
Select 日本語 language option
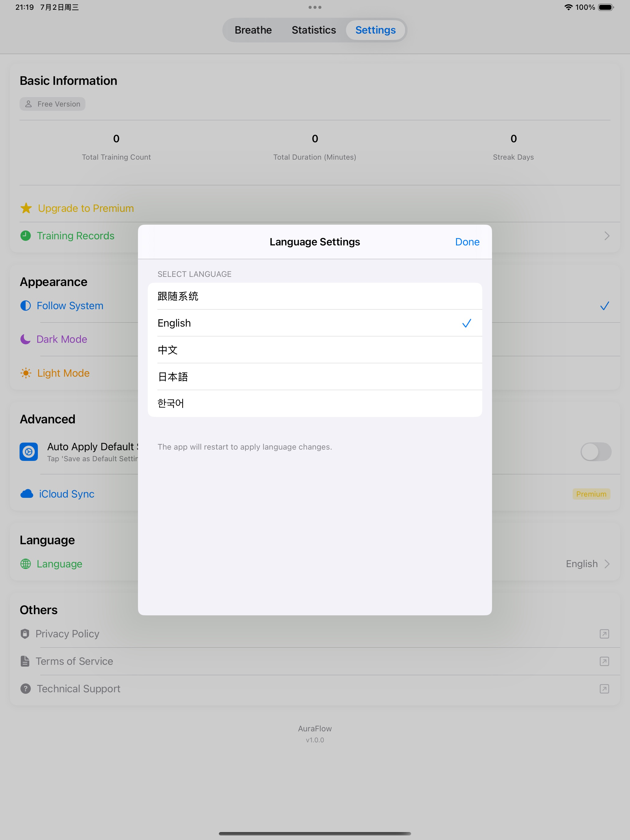pyautogui.click(x=315, y=377)
